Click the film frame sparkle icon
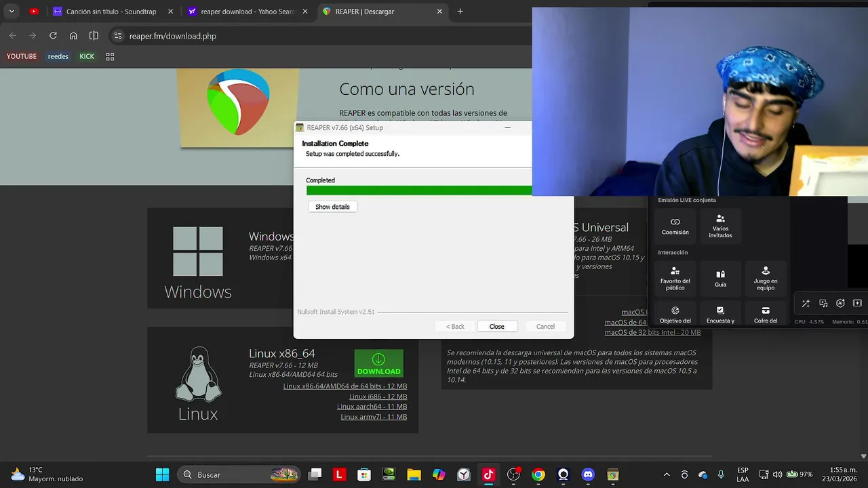Viewport: 868px width, 488px height. click(x=857, y=304)
